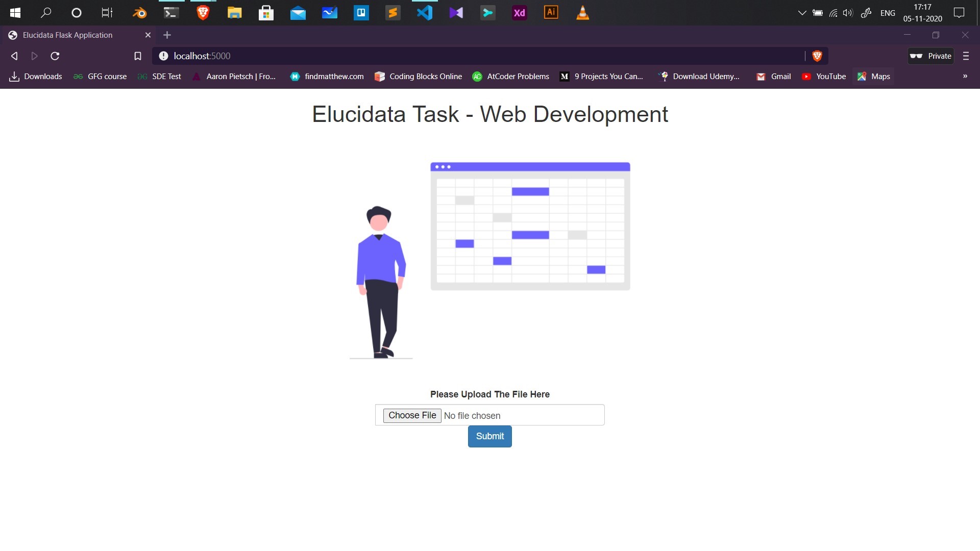
Task: Expand hidden bookmarks overflow chevron
Action: pos(965,77)
